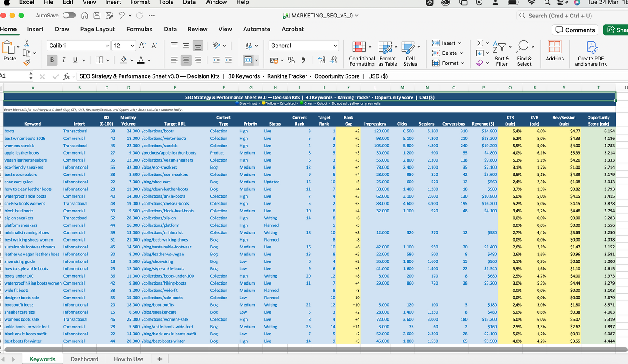This screenshot has width=628, height=364.
Task: Open Find & Select magnifier
Action: click(524, 54)
